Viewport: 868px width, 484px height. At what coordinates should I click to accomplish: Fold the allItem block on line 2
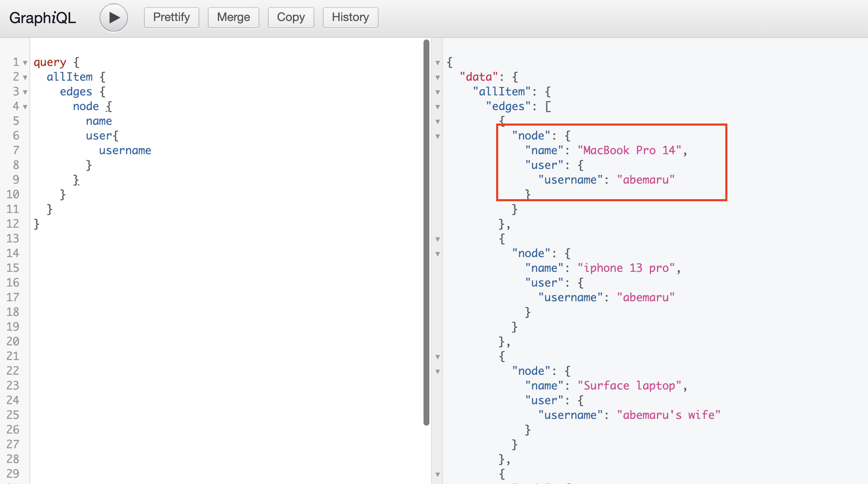(25, 78)
